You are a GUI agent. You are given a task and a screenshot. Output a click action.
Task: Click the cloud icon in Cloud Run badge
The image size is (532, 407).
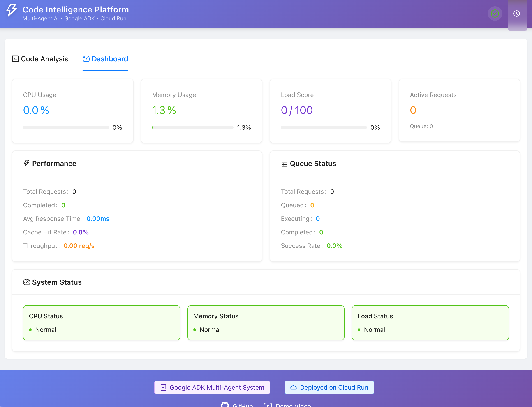(x=293, y=387)
